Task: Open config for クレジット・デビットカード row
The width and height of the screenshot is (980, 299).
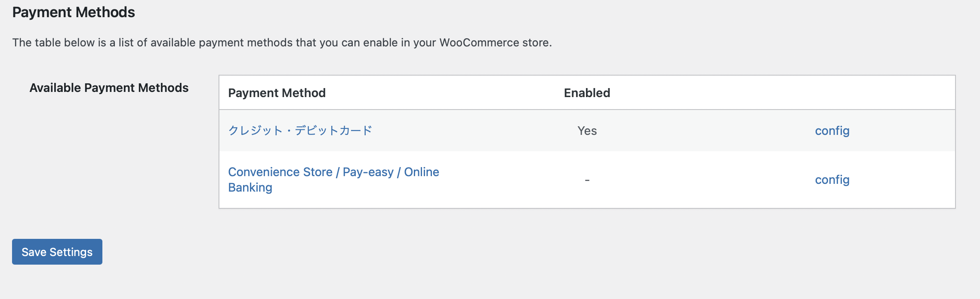Action: pyautogui.click(x=832, y=131)
